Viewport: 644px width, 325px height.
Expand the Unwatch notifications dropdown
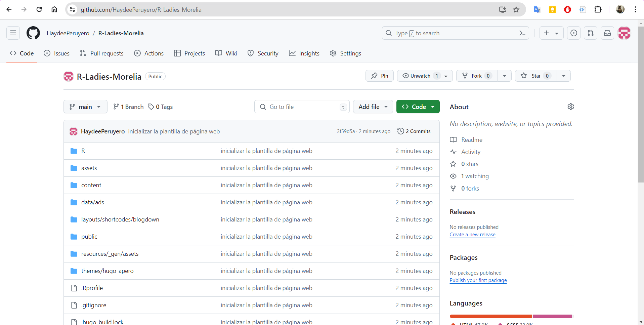coord(425,76)
